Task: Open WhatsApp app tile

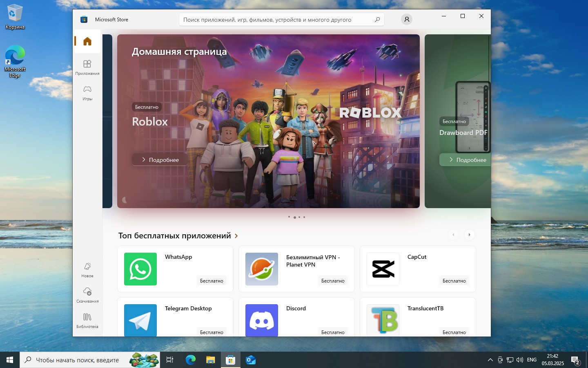Action: (x=175, y=269)
